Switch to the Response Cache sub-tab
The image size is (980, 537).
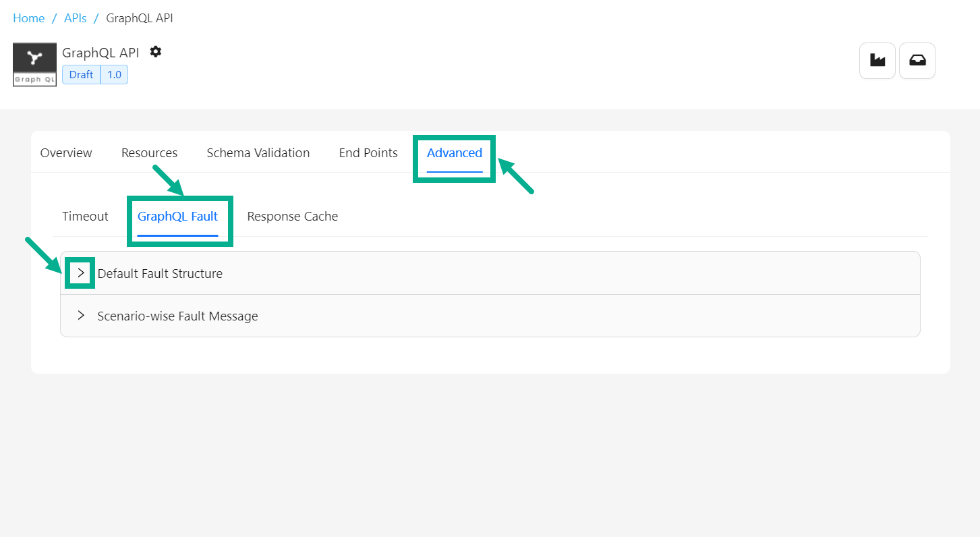(292, 217)
